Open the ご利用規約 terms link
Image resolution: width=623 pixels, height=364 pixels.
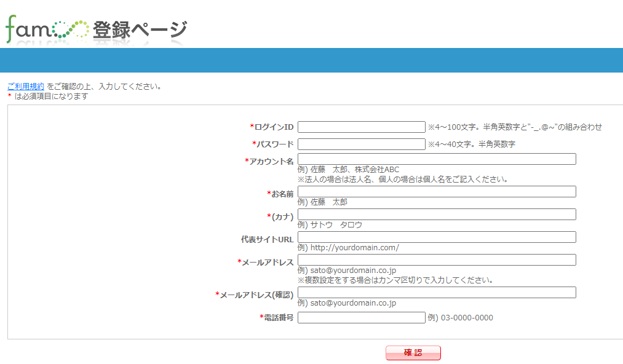pos(26,86)
